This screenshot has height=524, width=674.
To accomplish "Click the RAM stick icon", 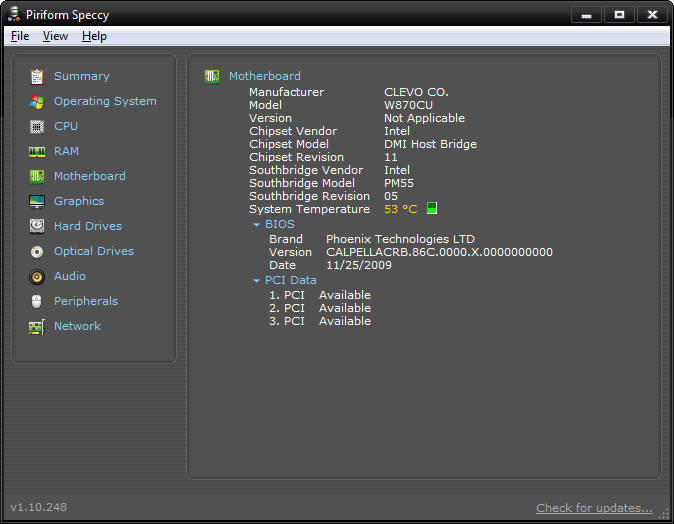I will [x=37, y=152].
